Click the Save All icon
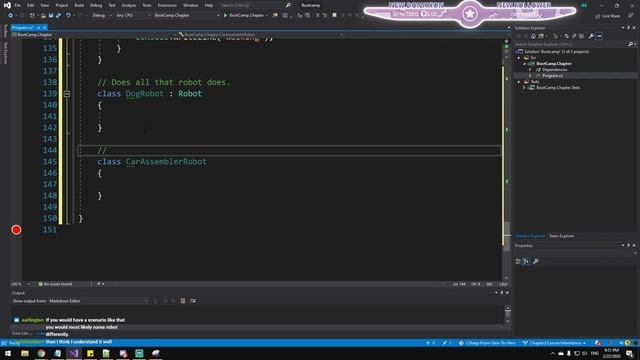The height and width of the screenshot is (360, 640). tap(58, 16)
